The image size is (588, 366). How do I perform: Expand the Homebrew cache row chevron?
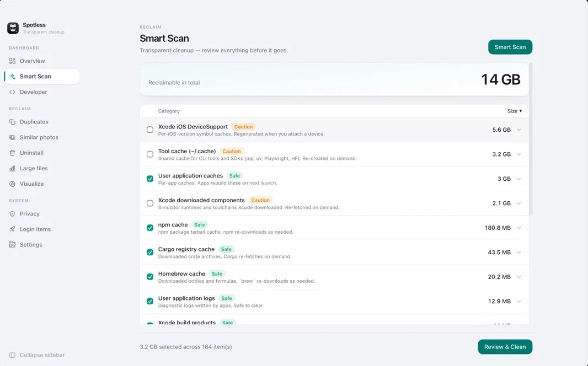pyautogui.click(x=519, y=277)
